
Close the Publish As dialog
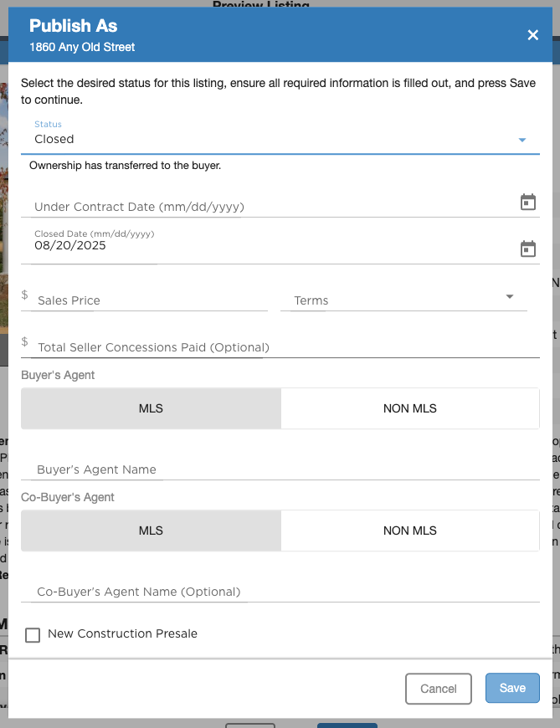[x=533, y=35]
